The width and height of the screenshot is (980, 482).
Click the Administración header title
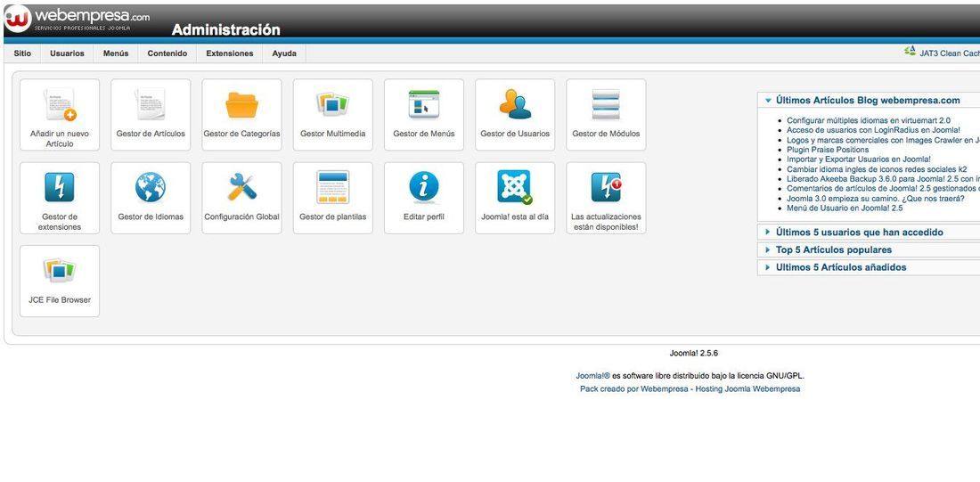[225, 29]
